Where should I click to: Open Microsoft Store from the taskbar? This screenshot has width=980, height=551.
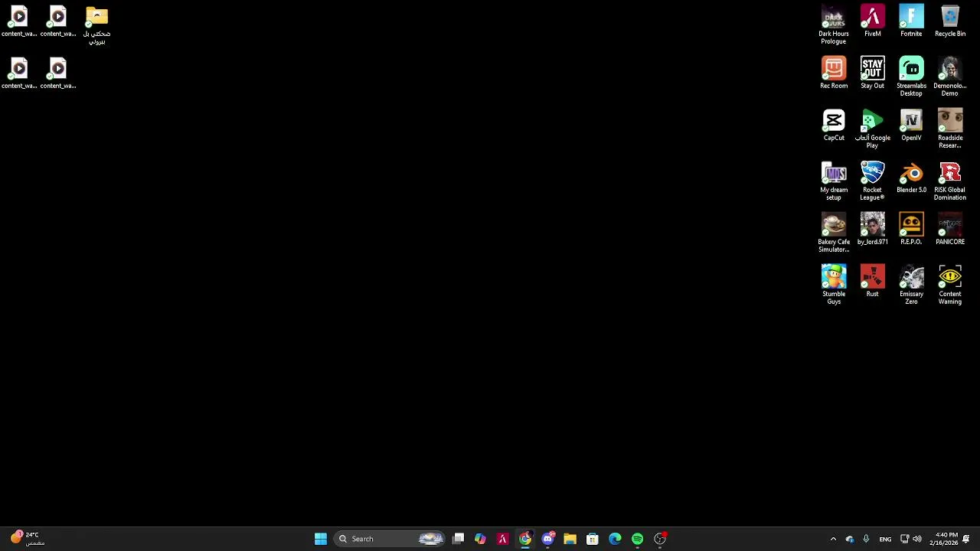click(593, 539)
